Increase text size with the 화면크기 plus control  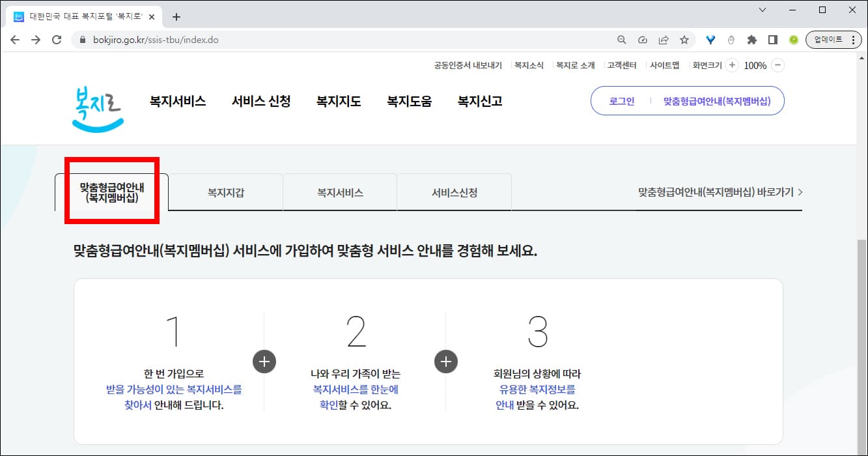[733, 64]
